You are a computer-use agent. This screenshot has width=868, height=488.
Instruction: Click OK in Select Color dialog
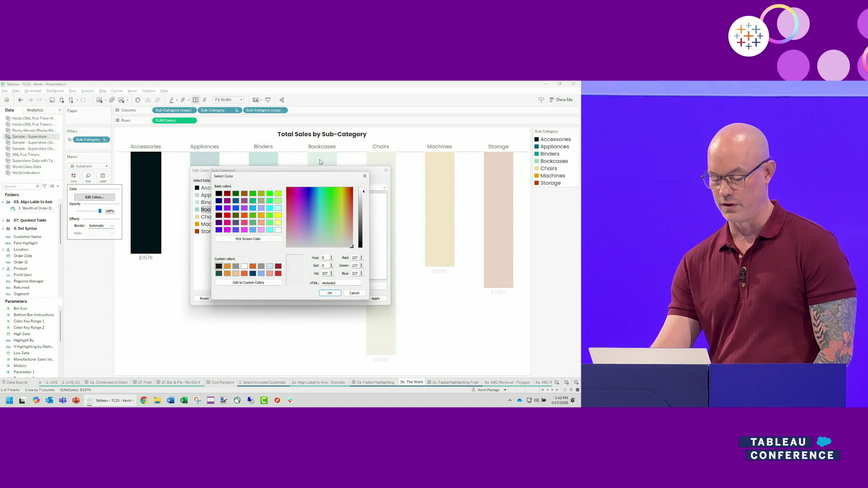(330, 293)
